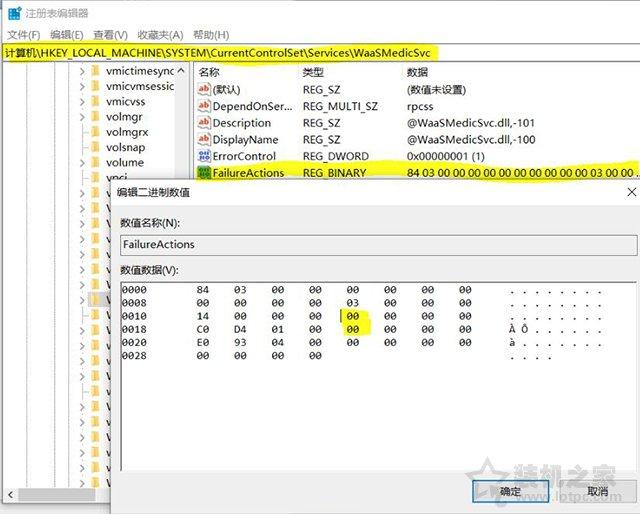Select the vmicvmsession folder icon
Image resolution: width=640 pixels, height=514 pixels.
pos(95,86)
